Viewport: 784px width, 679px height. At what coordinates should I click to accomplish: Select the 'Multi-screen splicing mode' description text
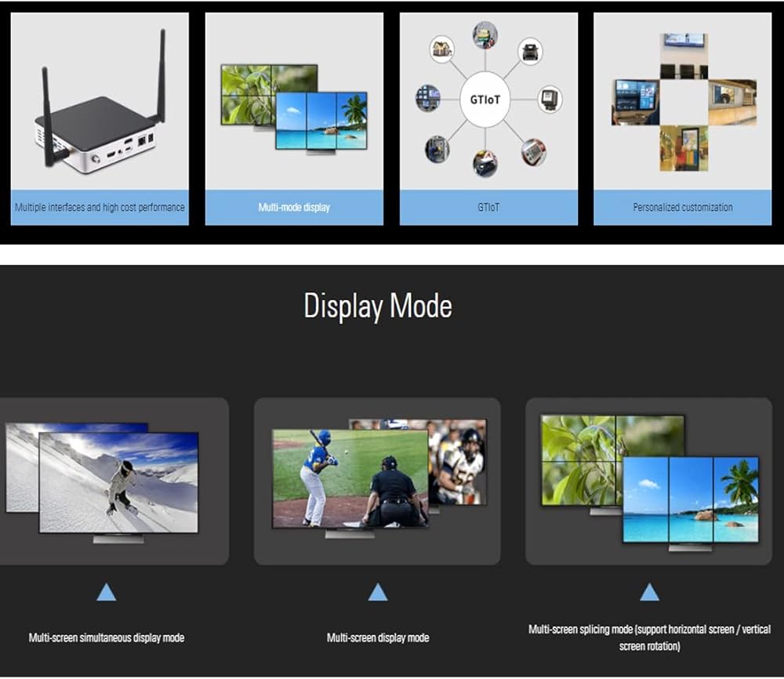(x=649, y=637)
